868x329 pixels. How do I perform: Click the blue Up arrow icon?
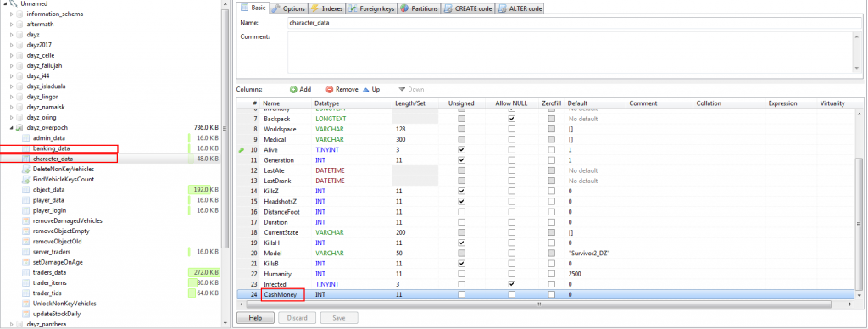(x=365, y=89)
